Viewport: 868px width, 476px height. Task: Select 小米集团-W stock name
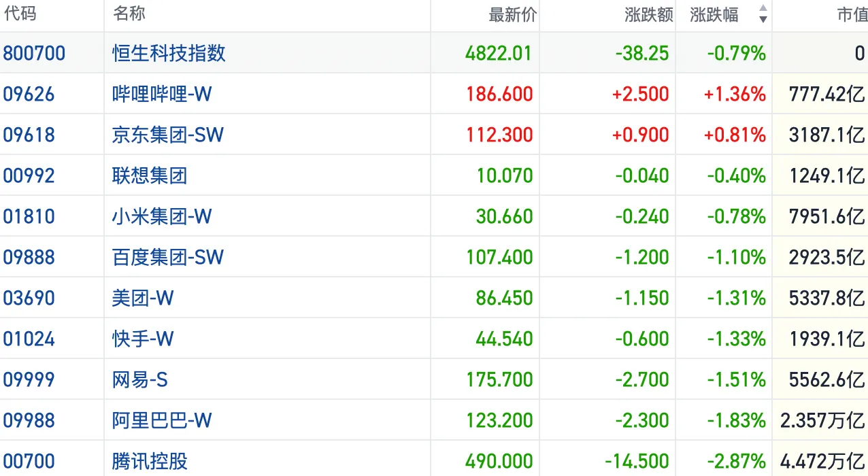click(x=162, y=216)
